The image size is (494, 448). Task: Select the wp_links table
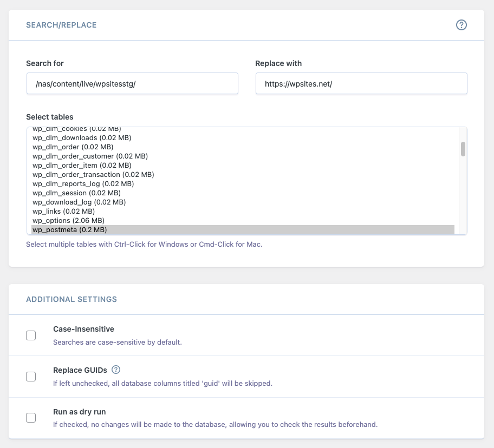[64, 211]
